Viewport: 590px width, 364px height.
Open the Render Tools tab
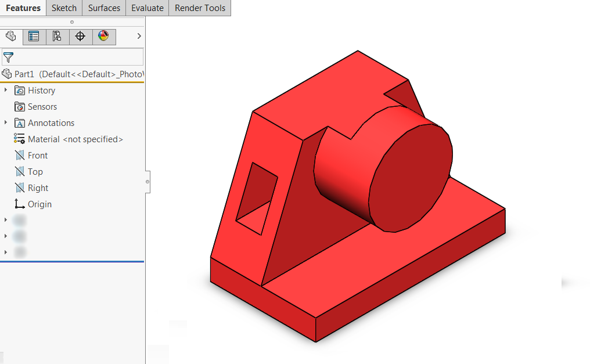coord(200,8)
